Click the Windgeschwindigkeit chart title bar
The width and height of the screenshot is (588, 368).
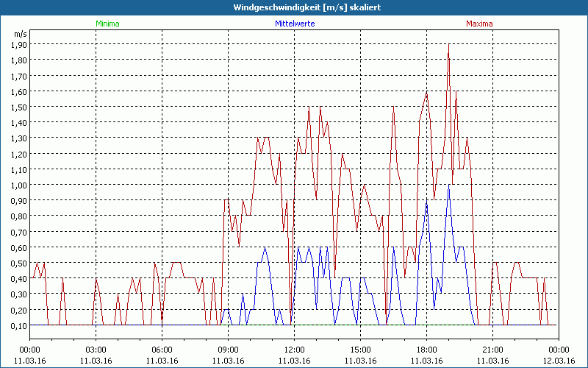click(294, 7)
